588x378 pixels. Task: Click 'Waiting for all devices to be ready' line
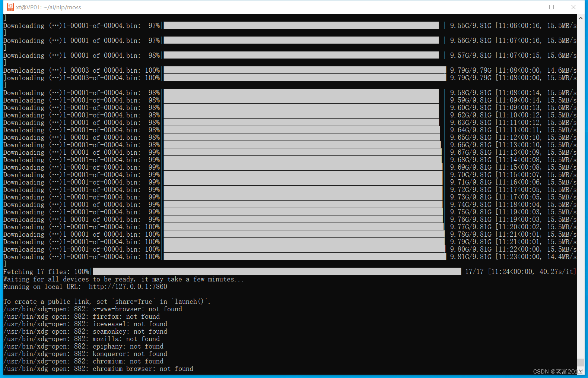(x=124, y=279)
